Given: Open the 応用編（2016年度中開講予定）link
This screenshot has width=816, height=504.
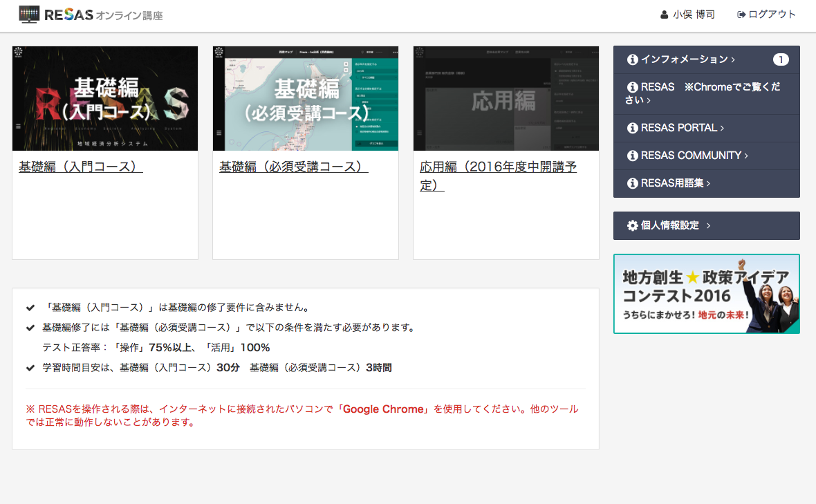Looking at the screenshot, I should click(x=498, y=176).
